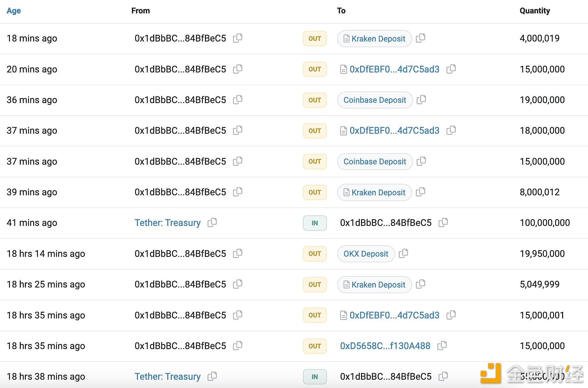
Task: Copy Kraken Deposit address in 39 mins ago row
Action: [420, 192]
